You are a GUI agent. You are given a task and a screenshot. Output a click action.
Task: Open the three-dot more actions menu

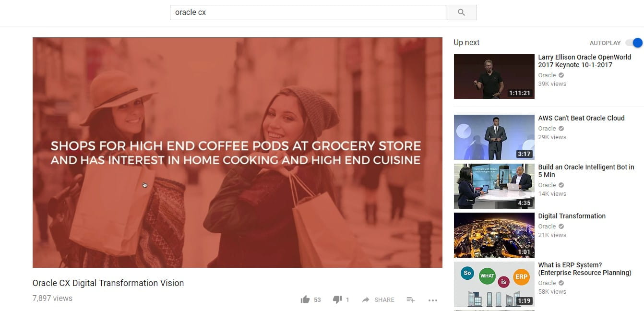coord(433,300)
